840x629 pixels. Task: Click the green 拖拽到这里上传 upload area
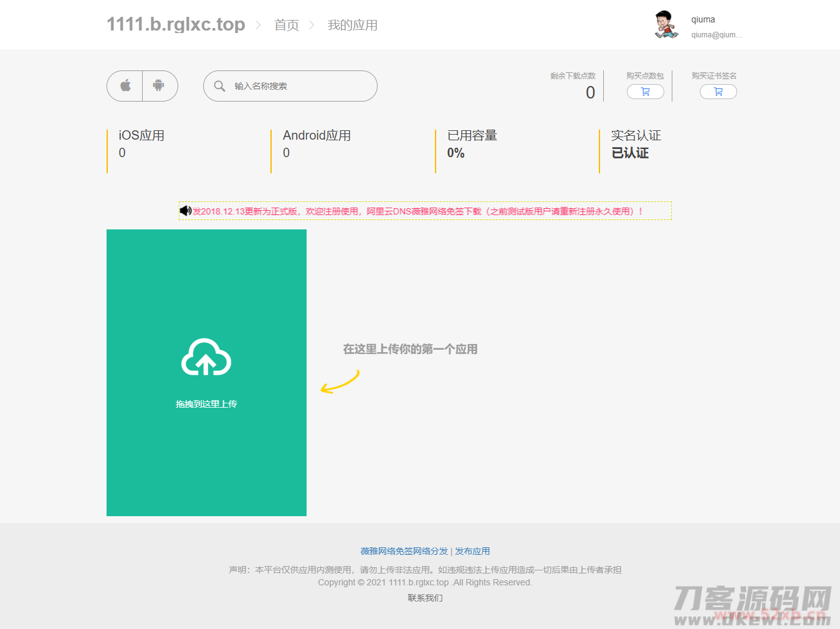click(206, 436)
